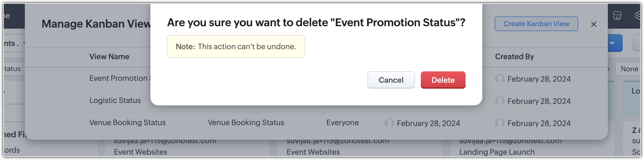
Task: Expand the blue dropdown arrow button
Action: (615, 43)
